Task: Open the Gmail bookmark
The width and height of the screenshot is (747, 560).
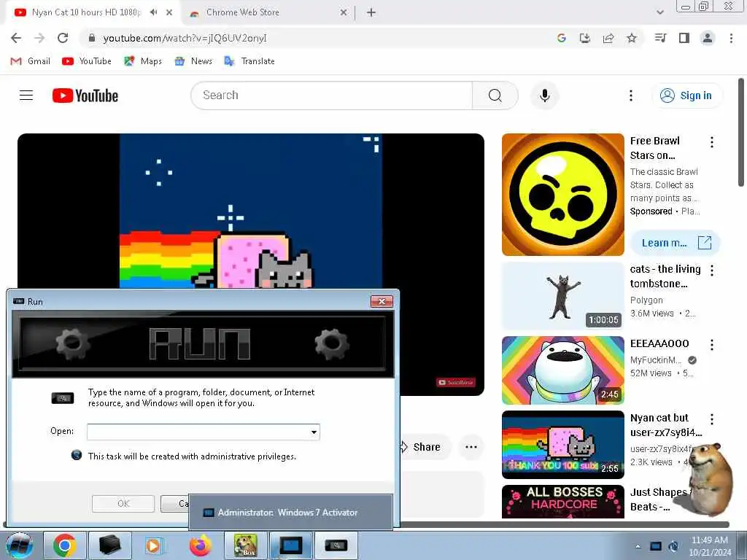Action: coord(31,61)
